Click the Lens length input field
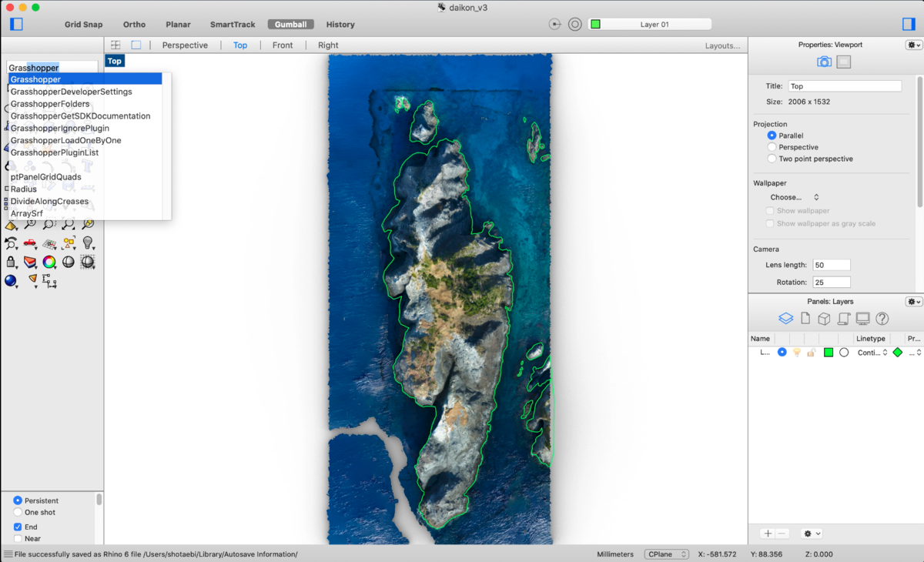The height and width of the screenshot is (562, 924). [832, 265]
